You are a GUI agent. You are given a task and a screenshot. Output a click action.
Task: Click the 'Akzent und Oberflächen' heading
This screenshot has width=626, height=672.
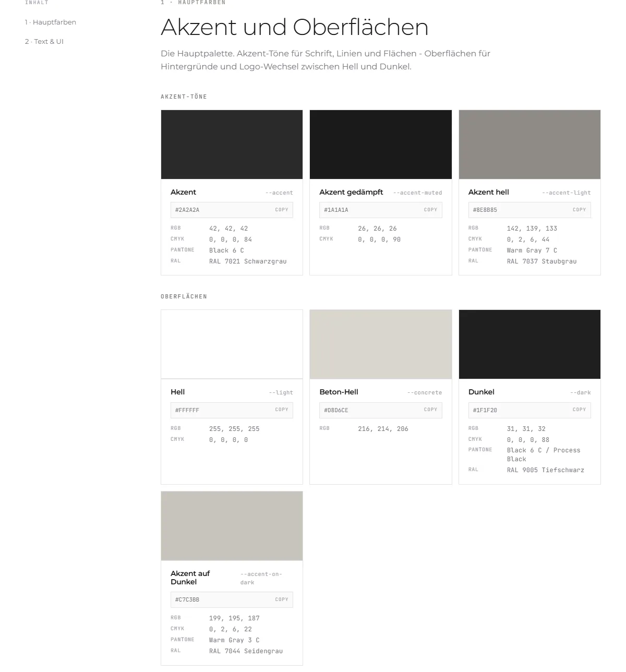point(294,27)
